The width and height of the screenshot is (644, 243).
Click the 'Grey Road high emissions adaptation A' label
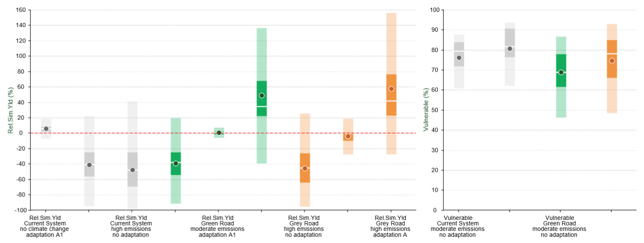coord(390,226)
